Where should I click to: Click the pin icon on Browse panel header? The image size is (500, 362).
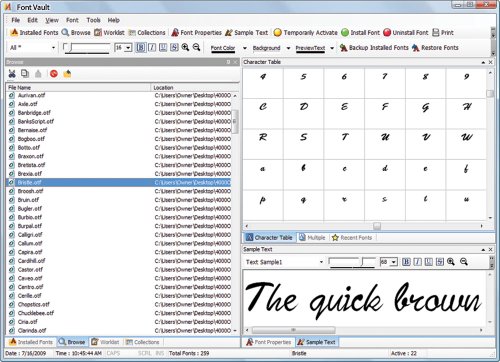pos(228,62)
